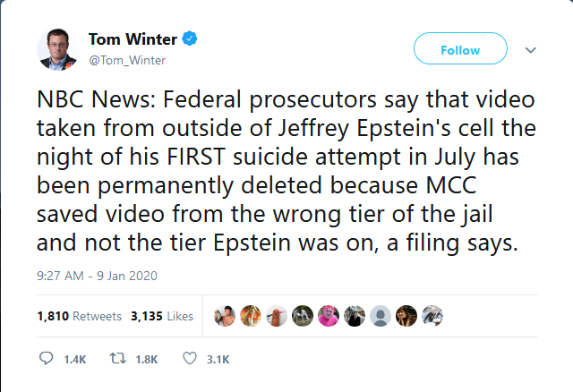Screen dimensions: 573x392
Task: Click the 3.1K like count
Action: click(218, 360)
